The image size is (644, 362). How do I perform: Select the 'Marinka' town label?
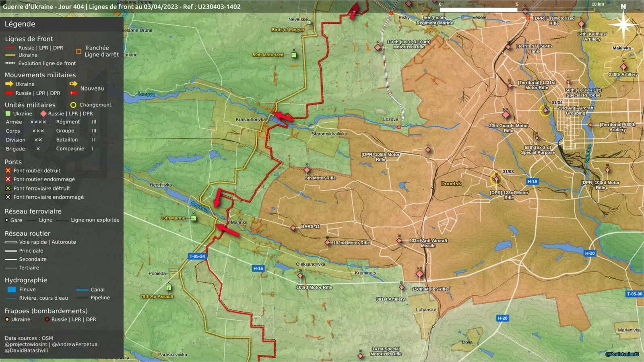pos(239,222)
